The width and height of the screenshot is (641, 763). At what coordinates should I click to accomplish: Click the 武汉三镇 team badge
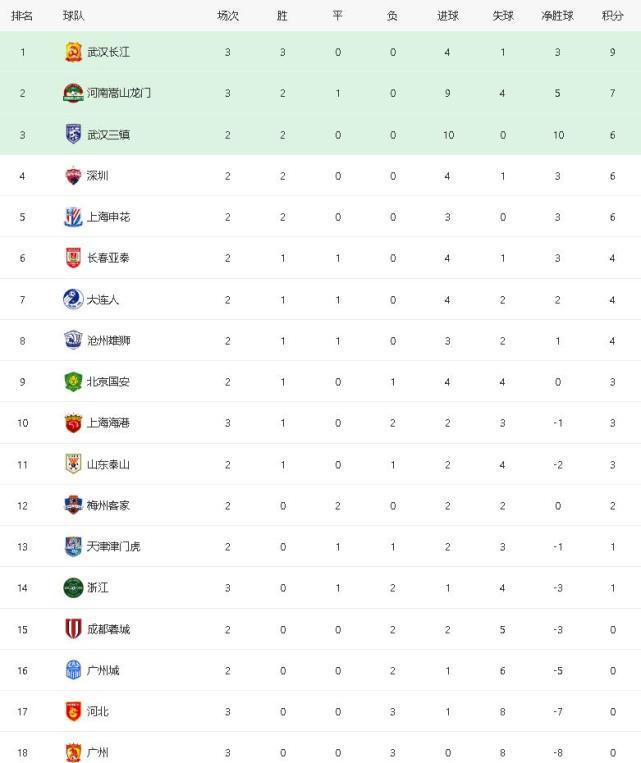click(x=73, y=134)
